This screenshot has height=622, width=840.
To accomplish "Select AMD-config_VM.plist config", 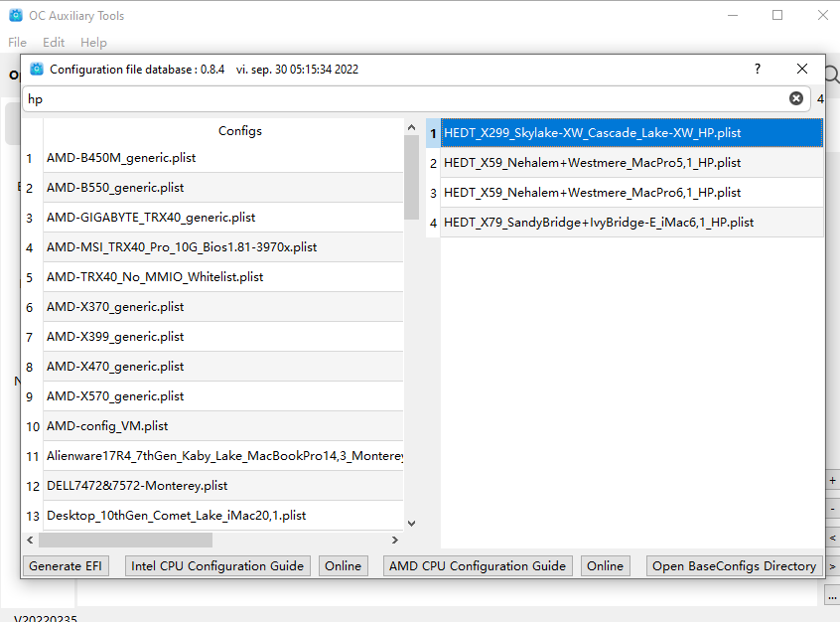I will point(223,426).
